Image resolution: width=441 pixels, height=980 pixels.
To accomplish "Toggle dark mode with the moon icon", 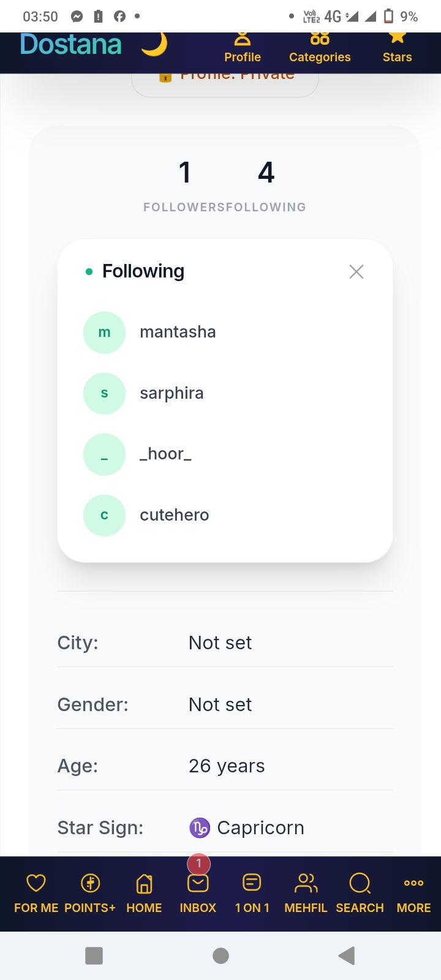I will 154,44.
